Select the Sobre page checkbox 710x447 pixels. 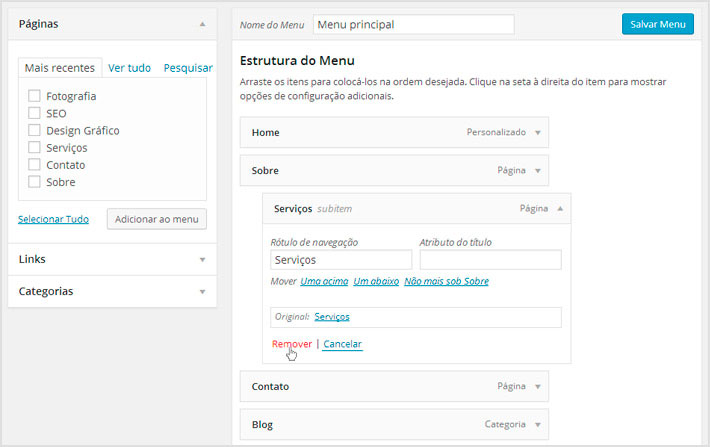click(x=34, y=182)
